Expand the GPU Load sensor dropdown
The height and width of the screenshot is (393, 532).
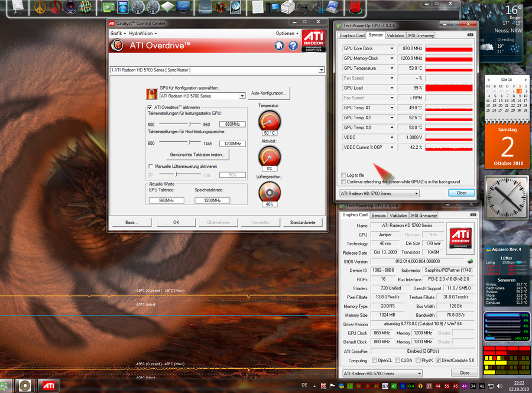point(392,88)
